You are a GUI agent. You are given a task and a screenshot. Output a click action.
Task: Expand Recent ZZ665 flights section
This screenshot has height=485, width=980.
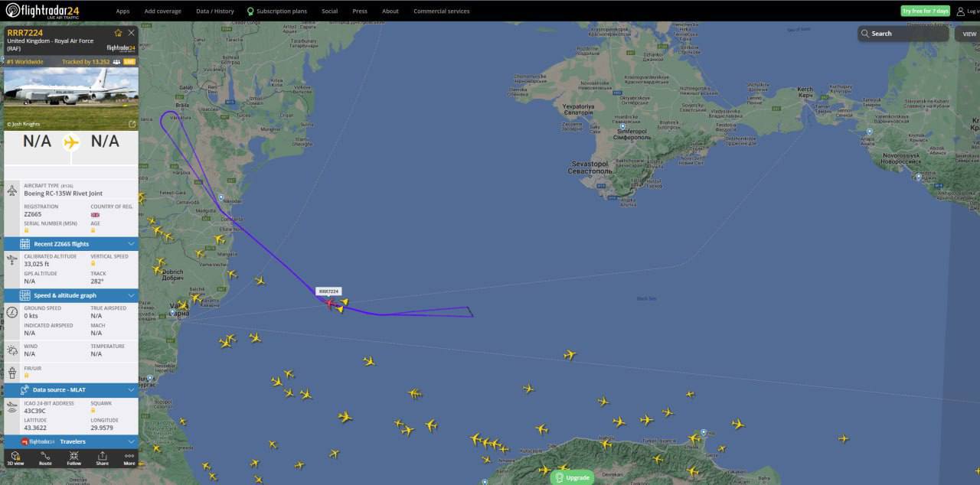(71, 244)
